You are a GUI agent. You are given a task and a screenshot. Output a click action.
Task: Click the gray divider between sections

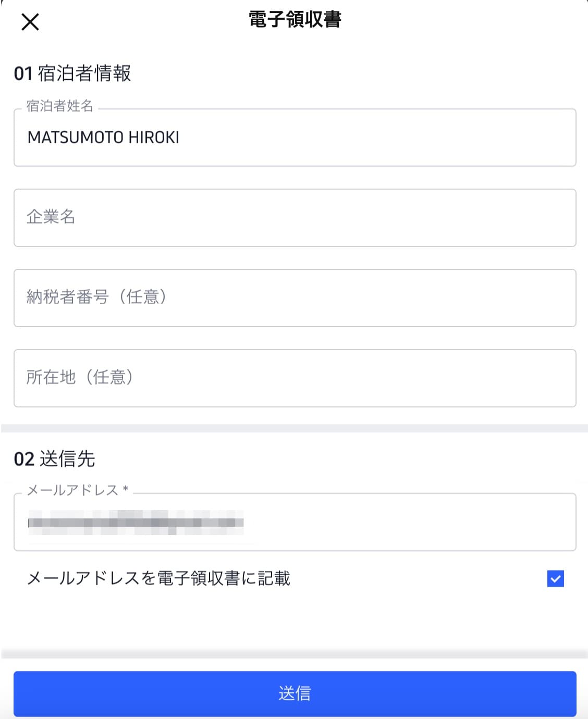pyautogui.click(x=294, y=428)
